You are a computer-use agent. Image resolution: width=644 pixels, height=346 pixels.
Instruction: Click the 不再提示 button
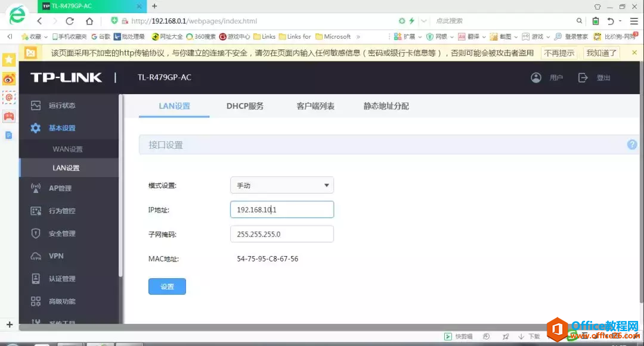[559, 53]
